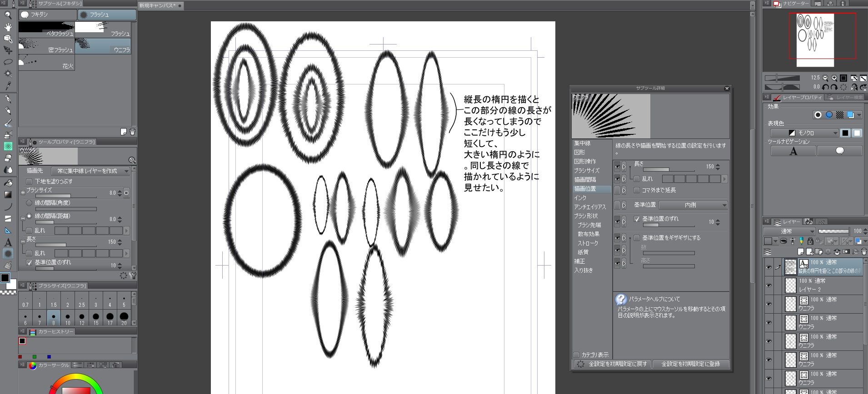This screenshot has width=868, height=394.
Task: Rotate navigator view left
Action: pyautogui.click(x=825, y=87)
